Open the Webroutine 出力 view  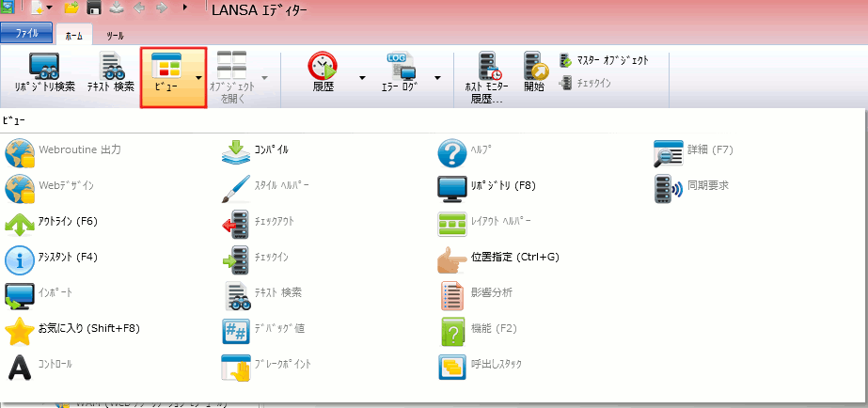[63, 151]
